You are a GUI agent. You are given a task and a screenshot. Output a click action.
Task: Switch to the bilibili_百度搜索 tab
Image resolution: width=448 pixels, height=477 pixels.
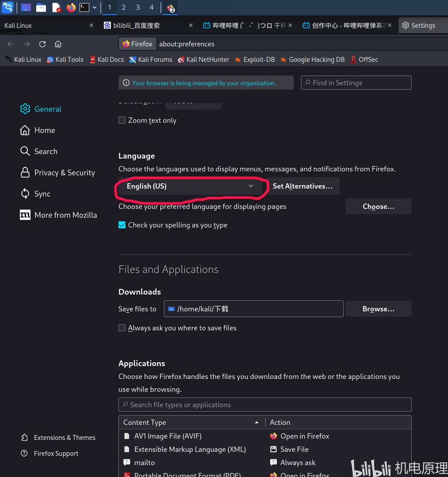(148, 25)
